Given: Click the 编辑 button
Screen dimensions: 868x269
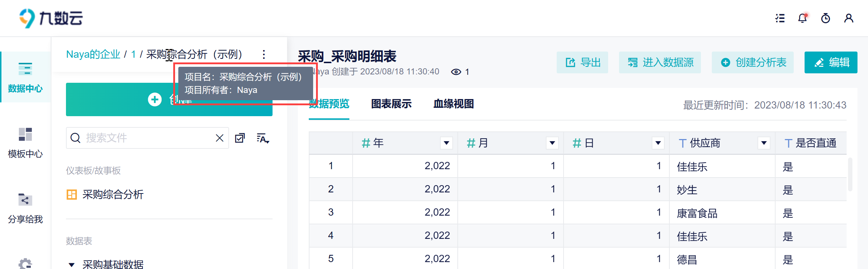Looking at the screenshot, I should [831, 62].
